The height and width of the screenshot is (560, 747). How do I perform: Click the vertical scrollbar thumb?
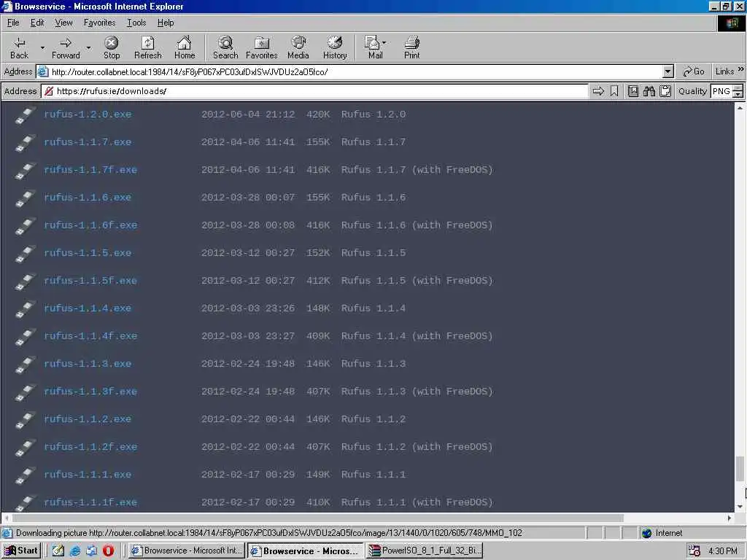point(740,469)
